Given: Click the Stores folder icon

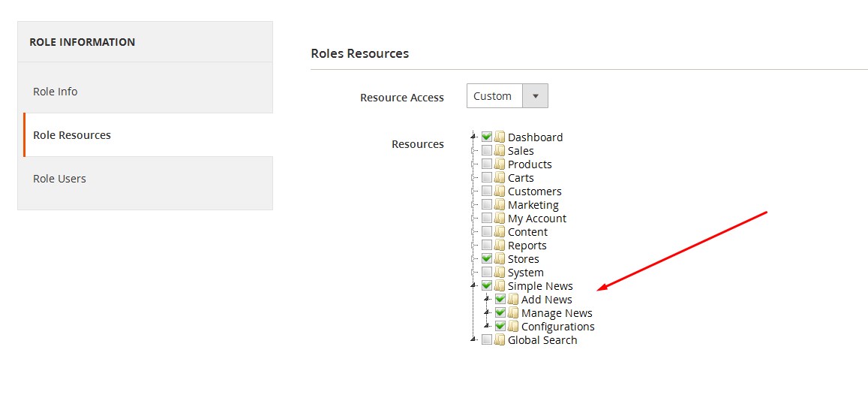Looking at the screenshot, I should click(500, 259).
